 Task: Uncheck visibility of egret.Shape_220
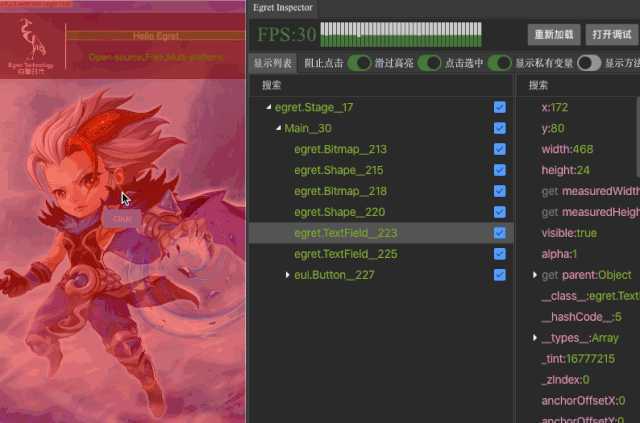coord(500,212)
